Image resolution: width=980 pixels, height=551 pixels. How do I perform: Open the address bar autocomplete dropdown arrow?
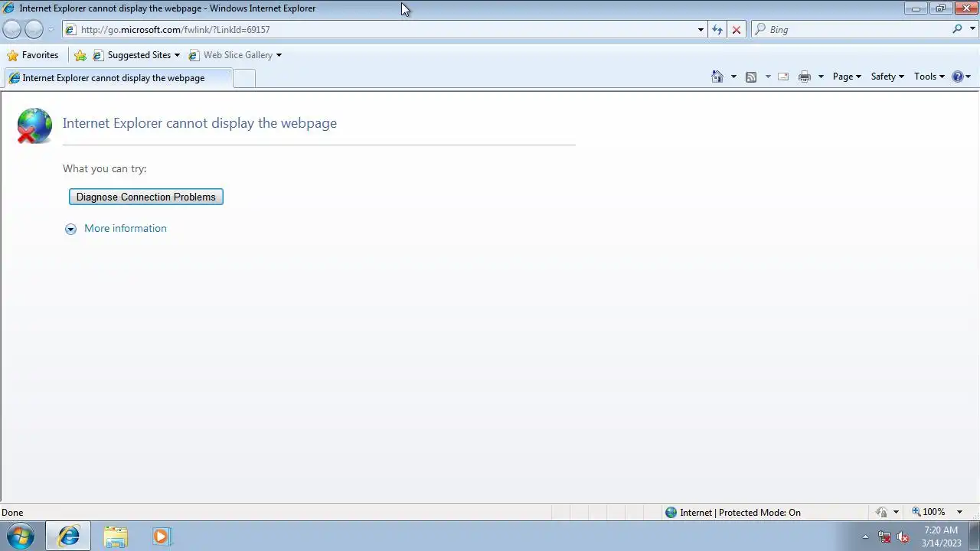click(701, 30)
